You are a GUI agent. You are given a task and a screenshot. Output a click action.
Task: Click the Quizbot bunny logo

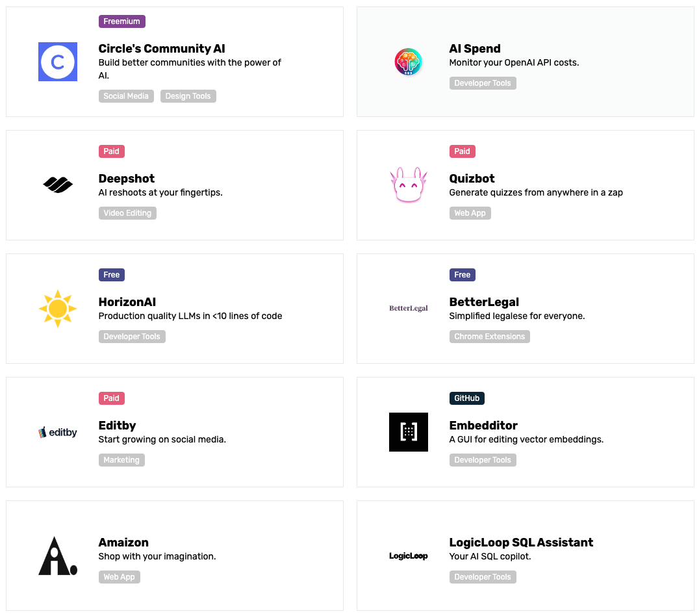pyautogui.click(x=409, y=185)
